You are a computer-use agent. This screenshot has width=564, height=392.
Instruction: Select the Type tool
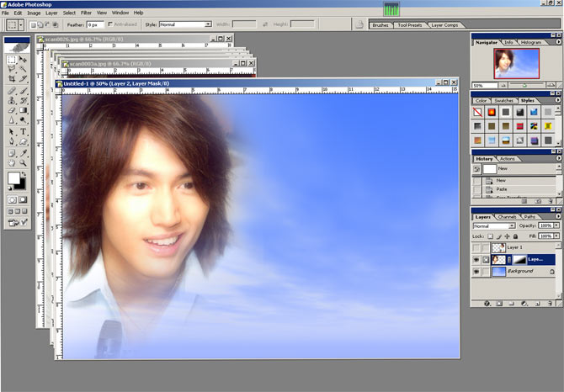23,132
